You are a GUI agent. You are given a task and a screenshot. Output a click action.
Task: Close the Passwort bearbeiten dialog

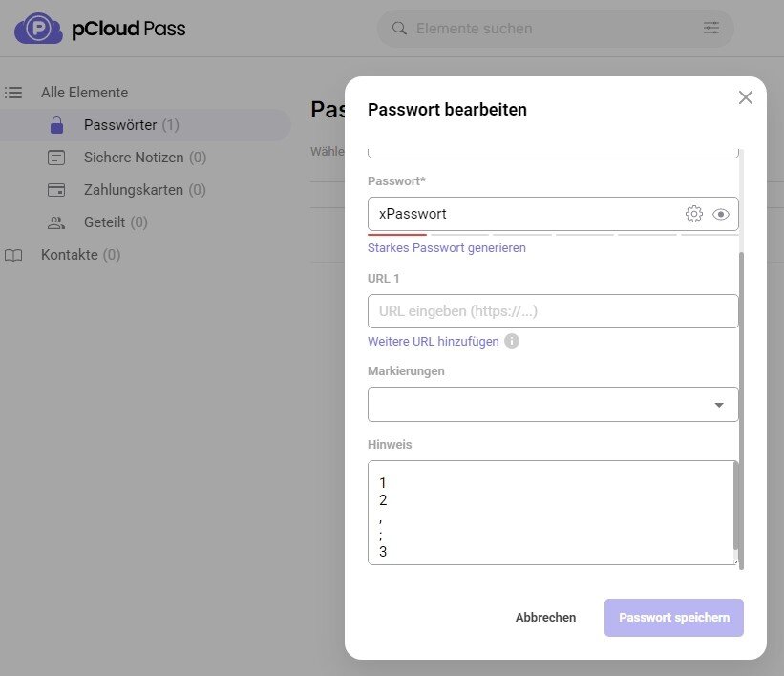746,97
